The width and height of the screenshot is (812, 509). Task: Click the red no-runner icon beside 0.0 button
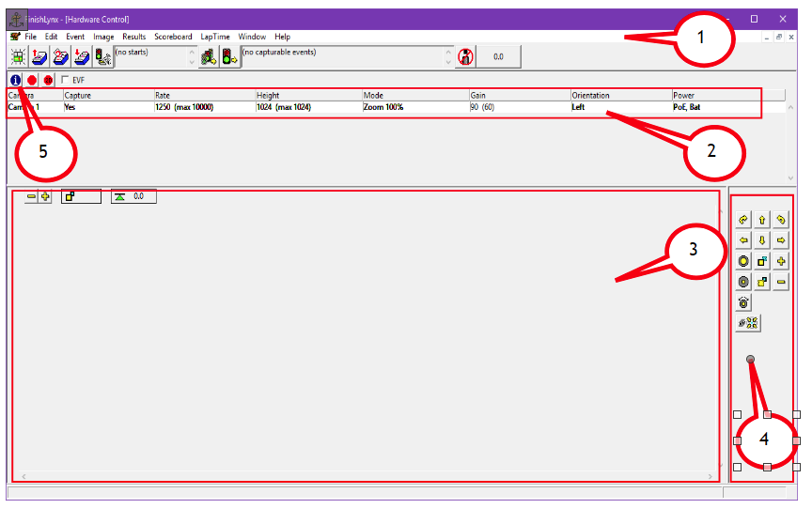464,56
